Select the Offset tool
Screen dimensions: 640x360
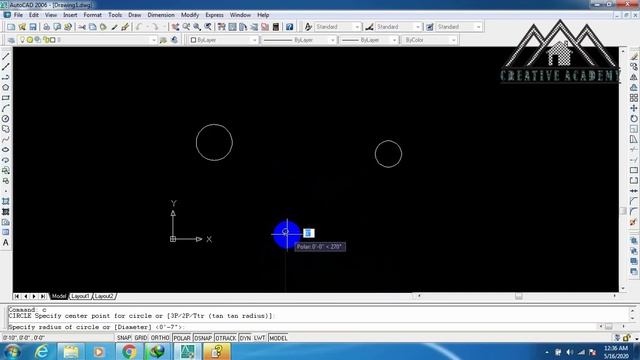[633, 87]
